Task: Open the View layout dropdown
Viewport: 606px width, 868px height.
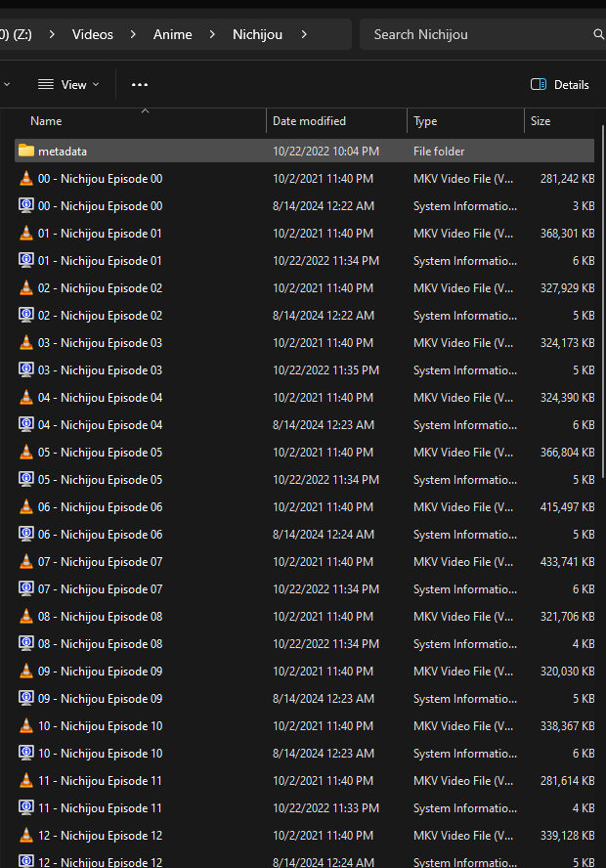Action: click(68, 85)
